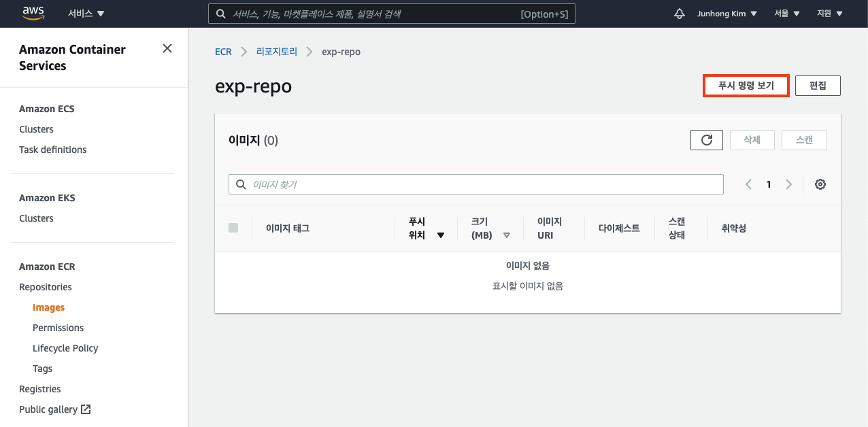This screenshot has height=427, width=868.
Task: Open the Junhong Kim account menu
Action: click(x=727, y=14)
